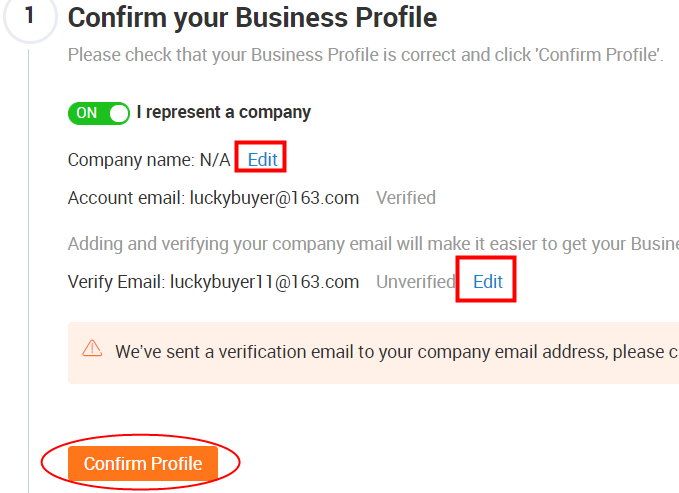Click the 'Account email:' label
This screenshot has width=679, height=493.
click(x=126, y=198)
